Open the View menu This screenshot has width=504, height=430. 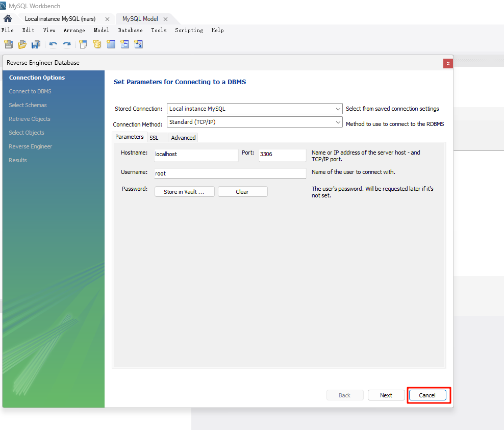[49, 30]
